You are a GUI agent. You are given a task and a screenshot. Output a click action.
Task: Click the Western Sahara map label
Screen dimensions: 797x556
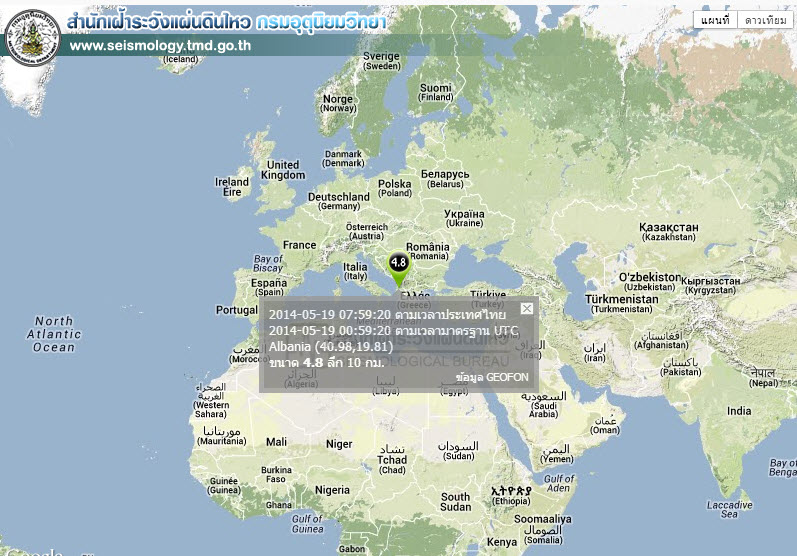[x=211, y=400]
